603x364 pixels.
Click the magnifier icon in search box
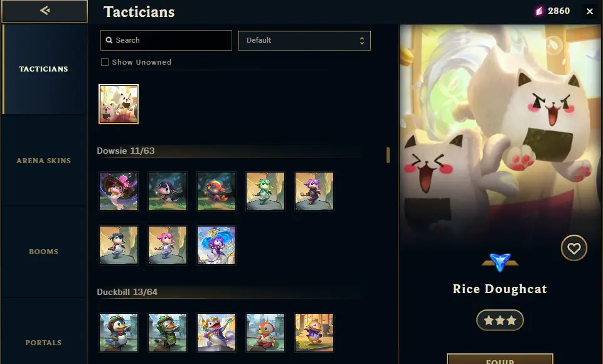(109, 40)
